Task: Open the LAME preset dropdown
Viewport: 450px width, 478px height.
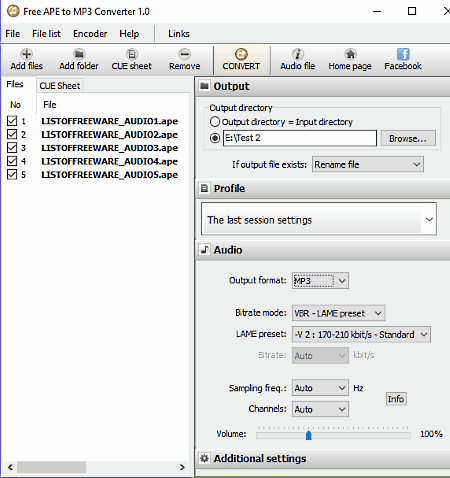Action: coord(361,334)
